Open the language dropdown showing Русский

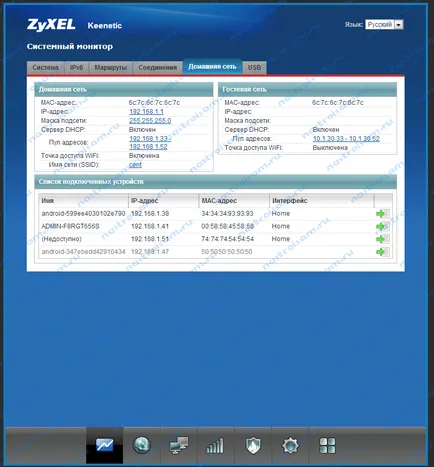[384, 25]
